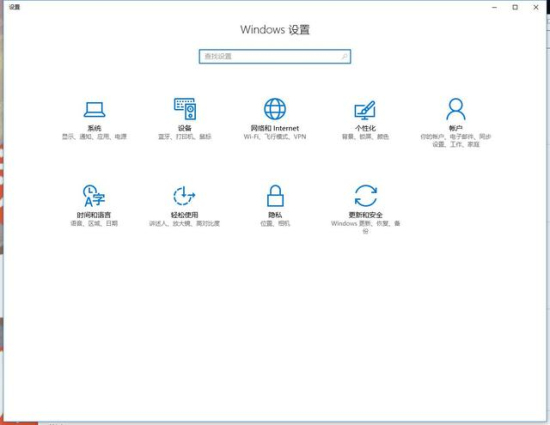Open the 个性化 (Personalization) icon

[x=365, y=110]
